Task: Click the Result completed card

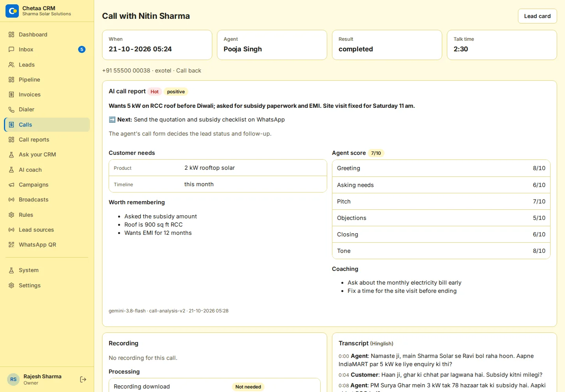Action: pos(387,45)
